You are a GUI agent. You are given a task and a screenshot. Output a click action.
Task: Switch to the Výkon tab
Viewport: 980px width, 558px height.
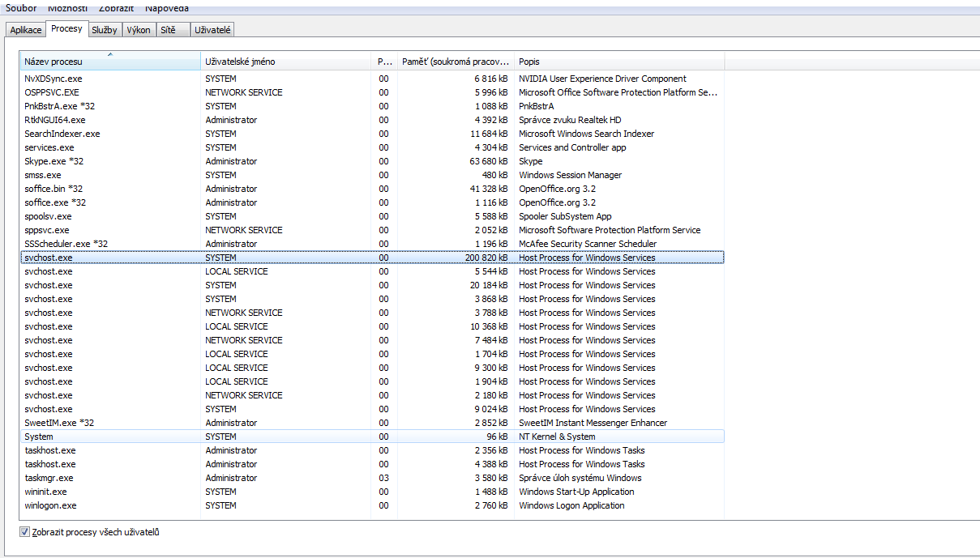click(x=139, y=30)
